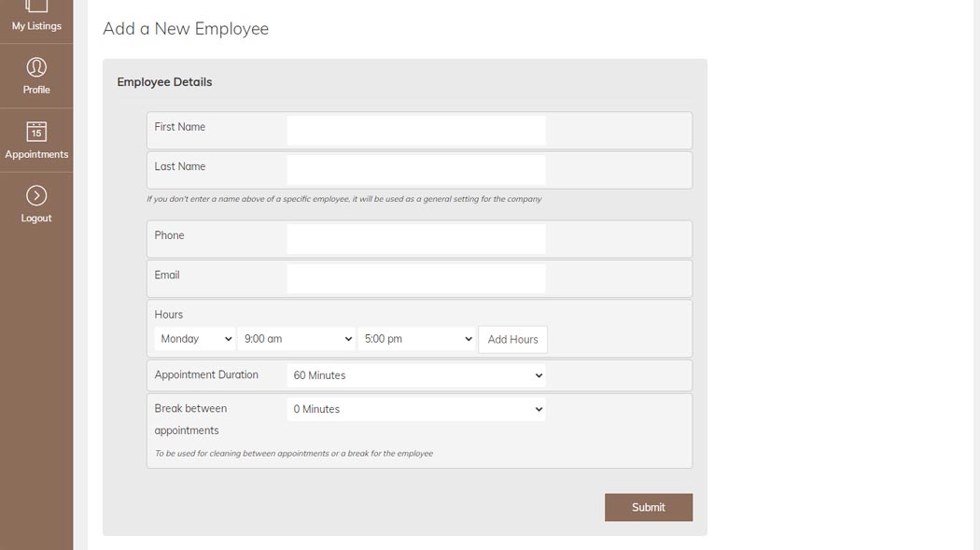
Task: Submit the new employee form
Action: (x=648, y=507)
